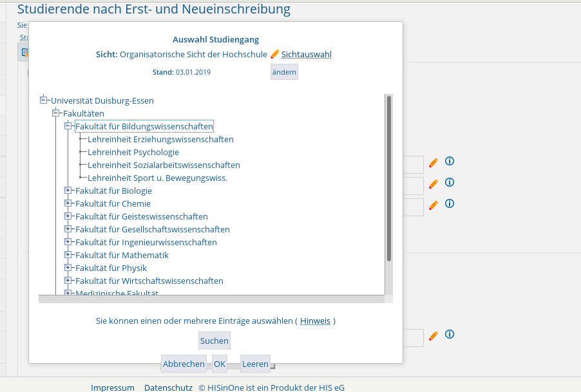Select Lehreinheit Psychologie
This screenshot has width=581, height=392.
(133, 152)
